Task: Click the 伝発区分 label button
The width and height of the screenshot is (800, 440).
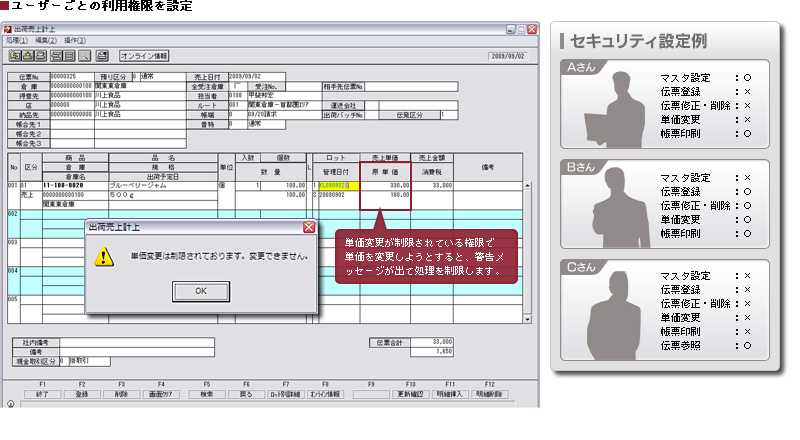Action: (x=409, y=115)
